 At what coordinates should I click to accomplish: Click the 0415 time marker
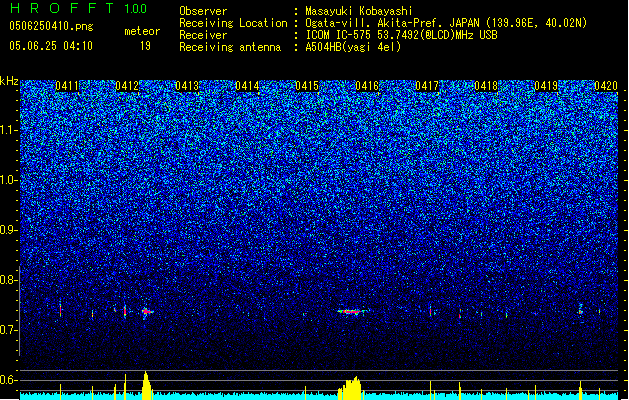pos(307,86)
